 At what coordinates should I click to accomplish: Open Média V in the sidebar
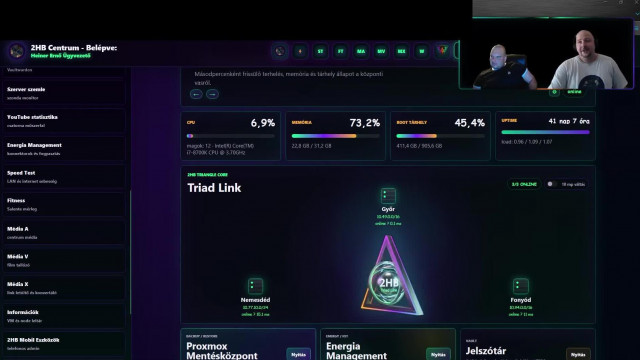pyautogui.click(x=64, y=260)
